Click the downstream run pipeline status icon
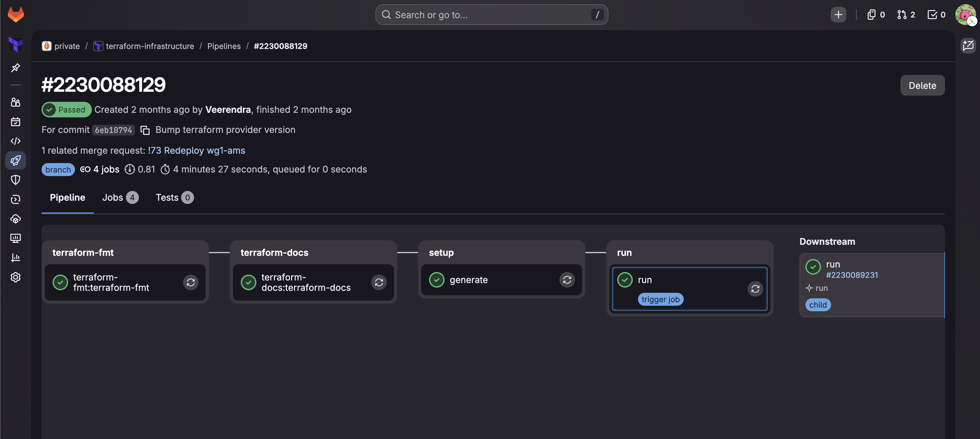 click(813, 267)
